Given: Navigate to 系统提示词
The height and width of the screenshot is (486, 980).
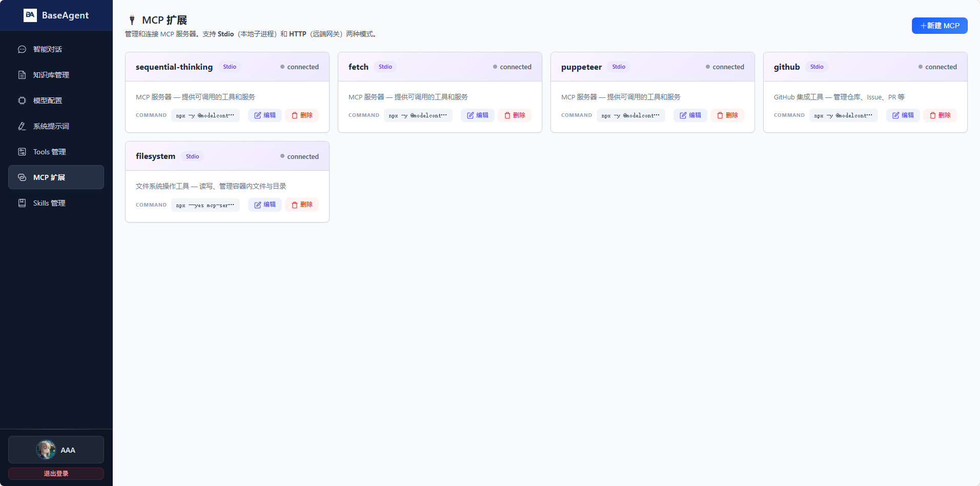Looking at the screenshot, I should pyautogui.click(x=56, y=126).
